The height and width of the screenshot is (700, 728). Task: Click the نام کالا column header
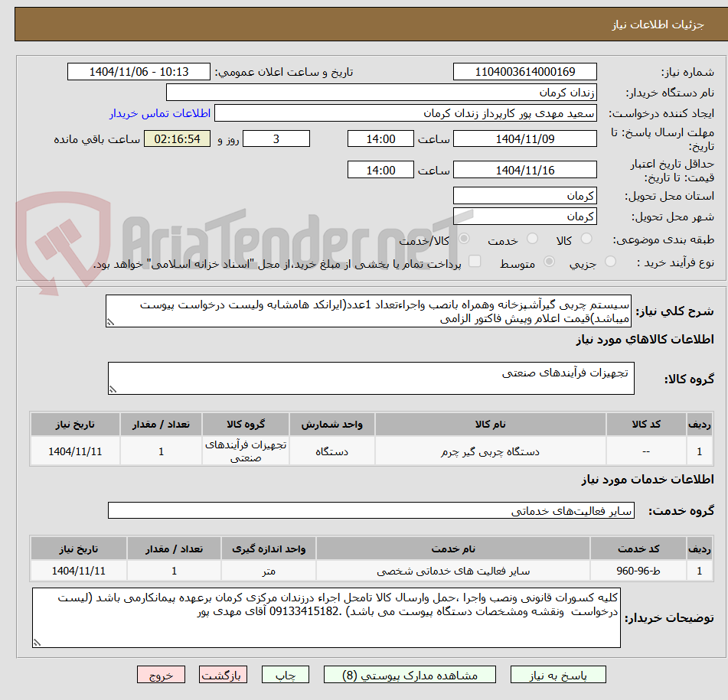click(490, 425)
